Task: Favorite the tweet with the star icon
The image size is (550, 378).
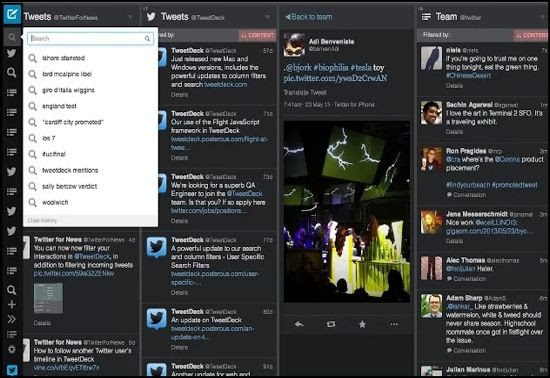Action: point(362,324)
